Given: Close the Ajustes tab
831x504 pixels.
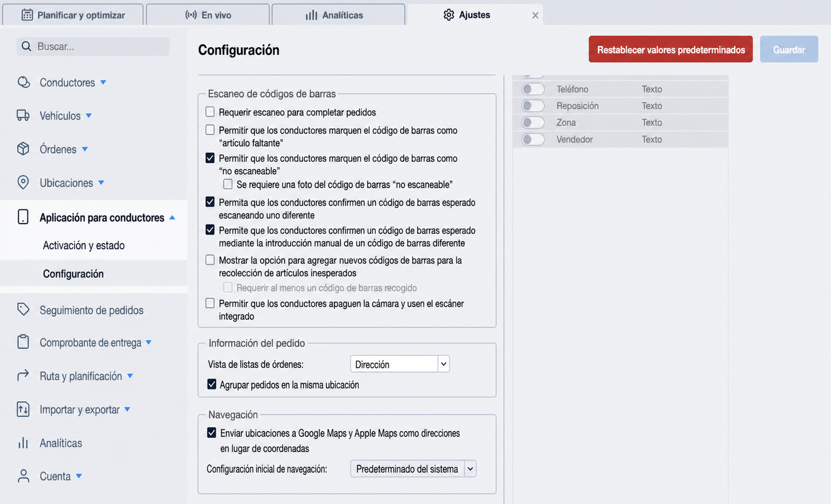Looking at the screenshot, I should pyautogui.click(x=535, y=16).
